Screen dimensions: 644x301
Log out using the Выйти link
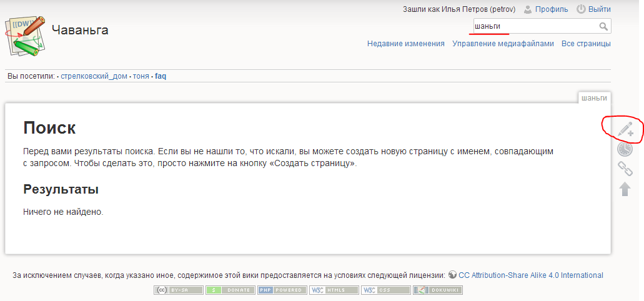tap(599, 9)
